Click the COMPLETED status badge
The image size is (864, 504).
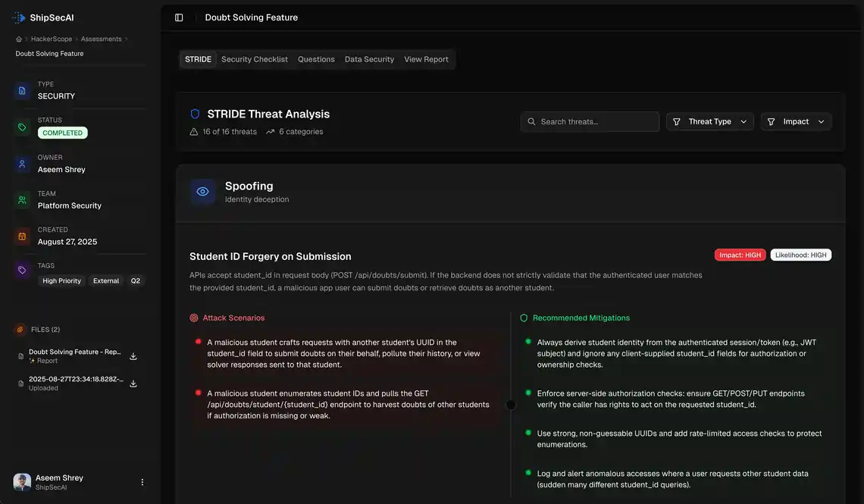pyautogui.click(x=62, y=133)
